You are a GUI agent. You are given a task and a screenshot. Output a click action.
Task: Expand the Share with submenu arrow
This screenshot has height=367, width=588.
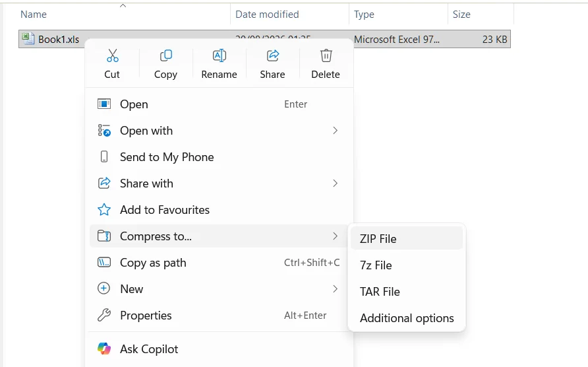(336, 183)
